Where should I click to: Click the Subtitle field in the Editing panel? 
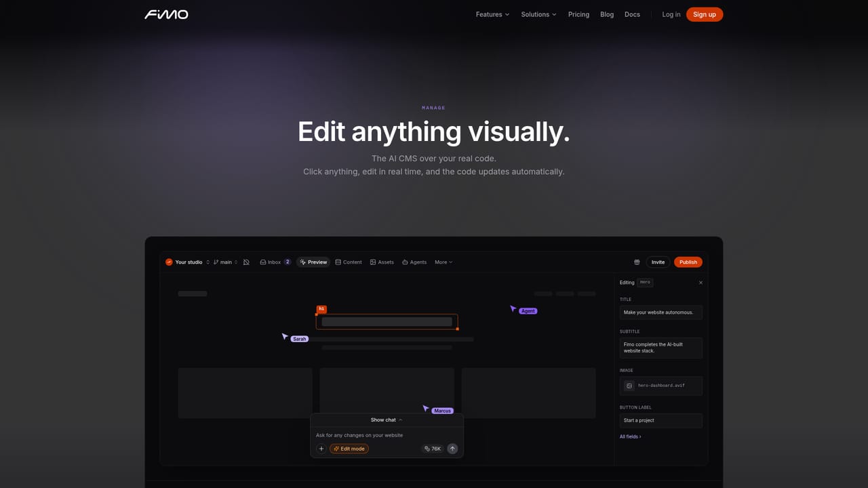point(661,348)
